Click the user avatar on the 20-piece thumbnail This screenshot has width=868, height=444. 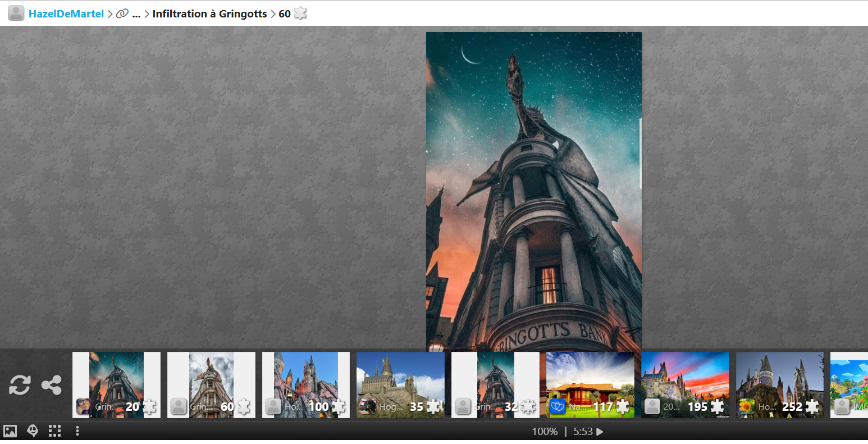click(x=84, y=406)
